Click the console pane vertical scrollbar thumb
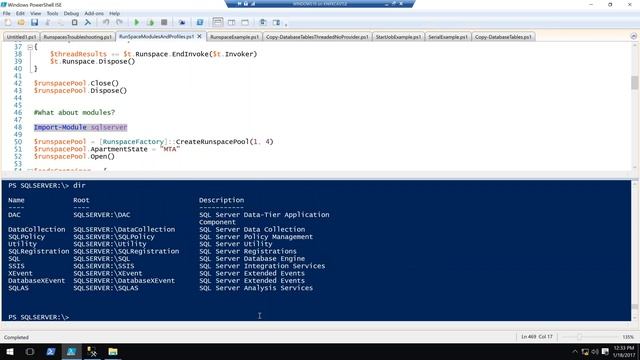The height and width of the screenshot is (360, 640). point(634,307)
